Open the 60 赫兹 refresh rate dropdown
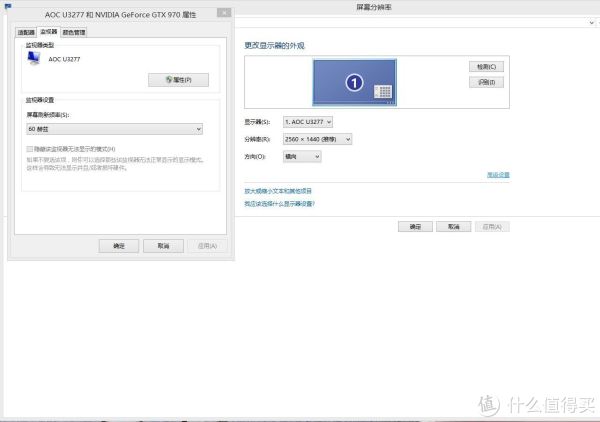The height and width of the screenshot is (422, 600). [114, 129]
